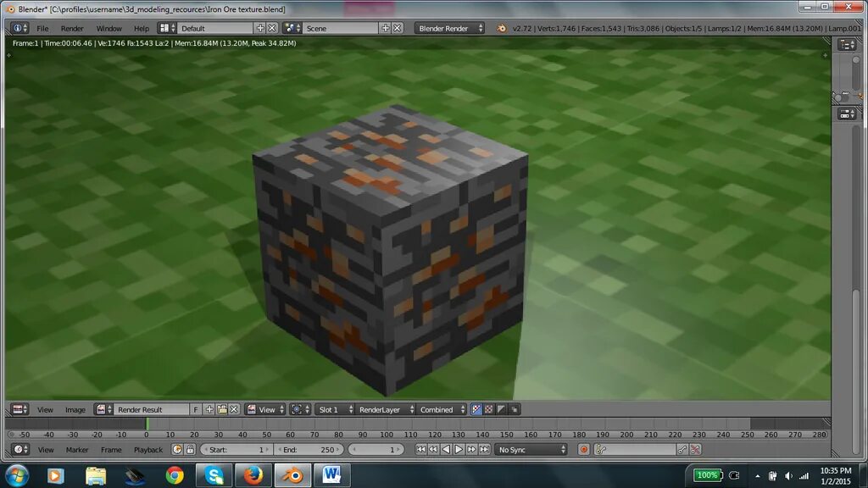The image size is (868, 488).
Task: Toggle automatic keyframe record button
Action: click(x=583, y=450)
